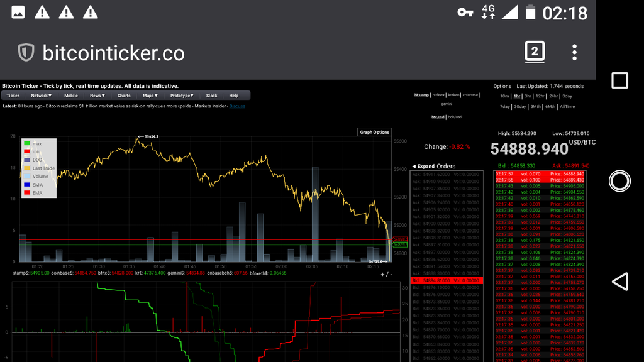
Task: Tap the Android back triangle button
Action: click(x=619, y=282)
